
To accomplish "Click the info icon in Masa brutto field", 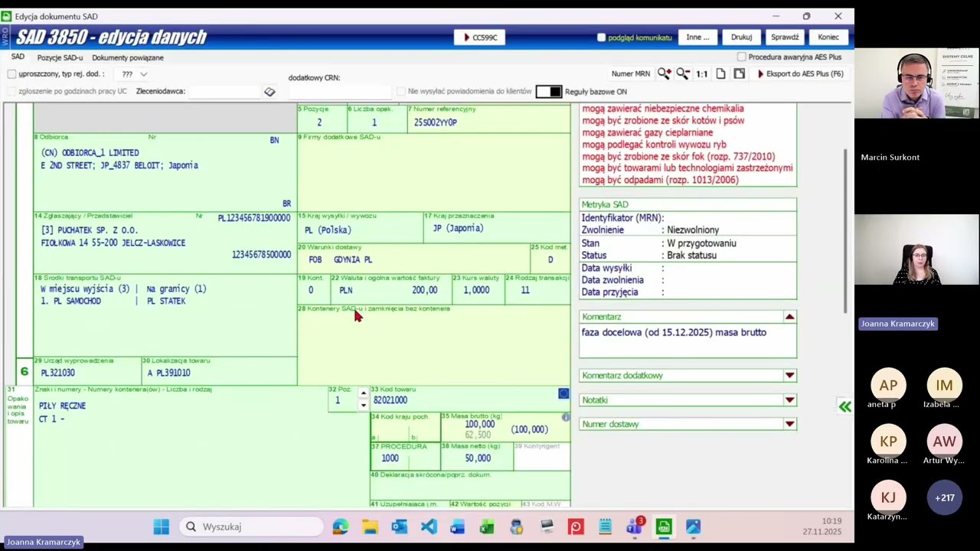I will click(x=566, y=417).
